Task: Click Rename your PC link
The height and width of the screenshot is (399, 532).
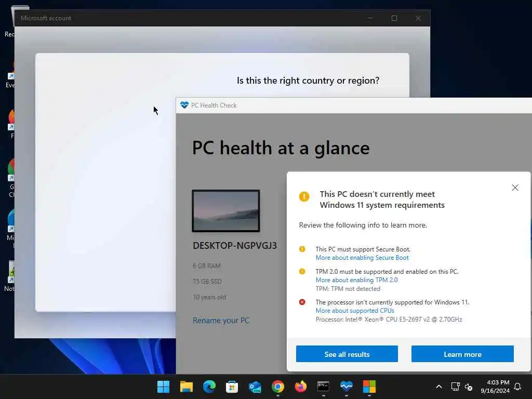Action: pos(221,320)
